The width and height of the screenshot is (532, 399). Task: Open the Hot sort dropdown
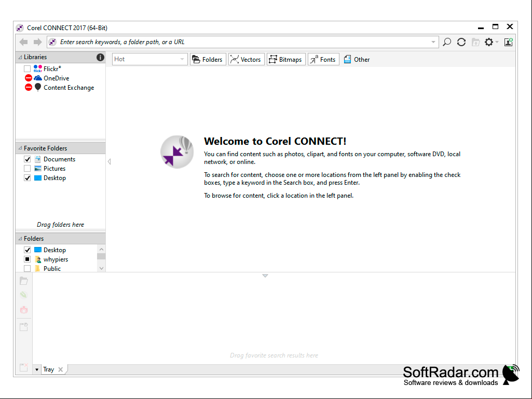149,59
